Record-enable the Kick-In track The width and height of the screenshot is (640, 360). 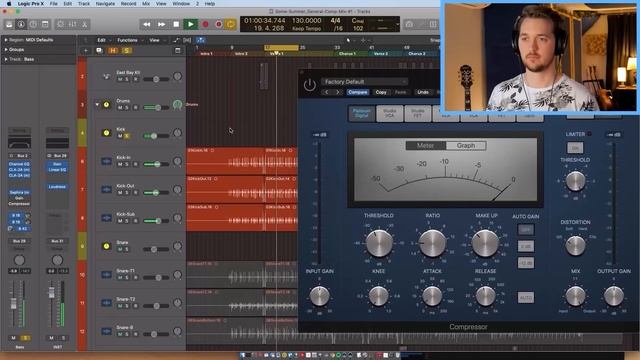pos(135,164)
